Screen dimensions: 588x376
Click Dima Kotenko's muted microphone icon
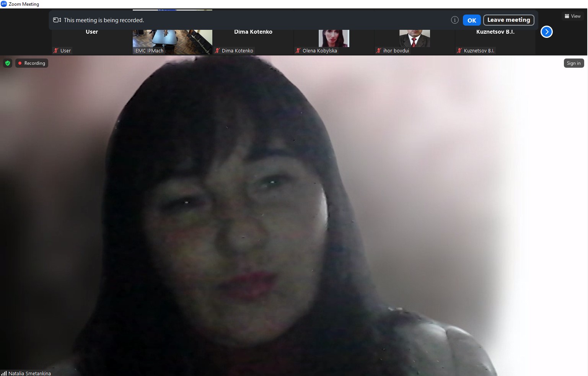point(217,50)
